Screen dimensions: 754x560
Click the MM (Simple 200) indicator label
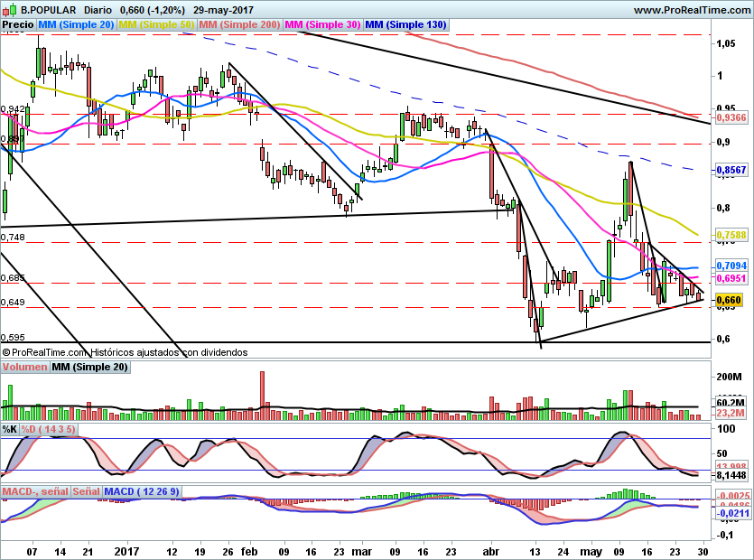[x=239, y=25]
